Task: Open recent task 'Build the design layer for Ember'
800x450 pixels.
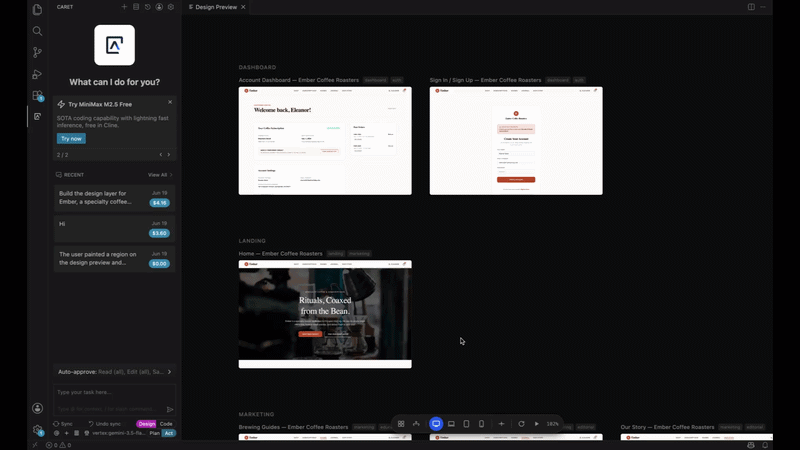Action: 114,198
